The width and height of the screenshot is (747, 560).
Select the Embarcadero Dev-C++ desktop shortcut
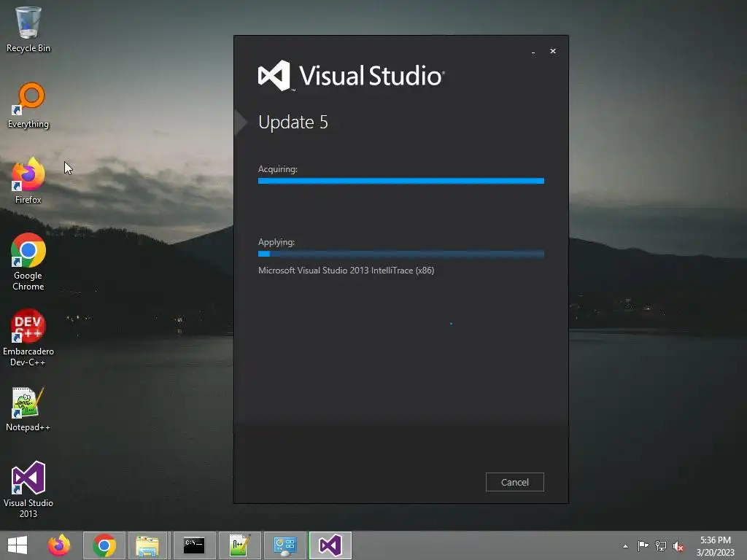coord(28,338)
